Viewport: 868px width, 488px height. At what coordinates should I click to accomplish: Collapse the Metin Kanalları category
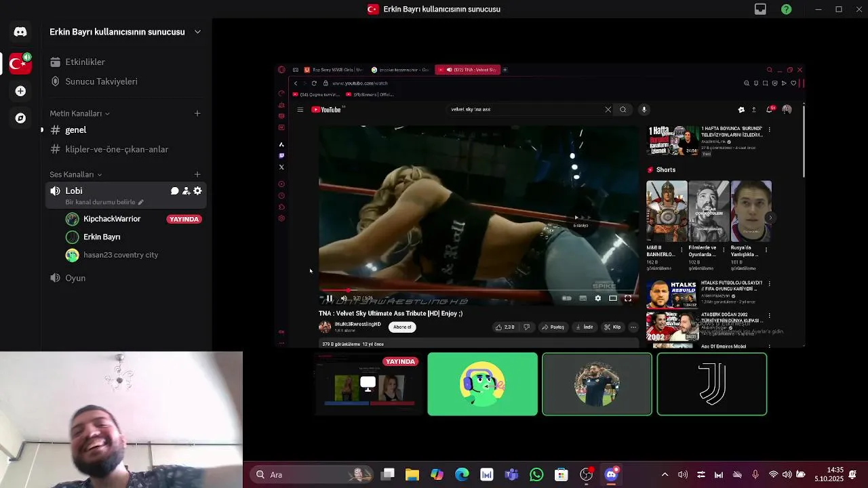pos(79,113)
